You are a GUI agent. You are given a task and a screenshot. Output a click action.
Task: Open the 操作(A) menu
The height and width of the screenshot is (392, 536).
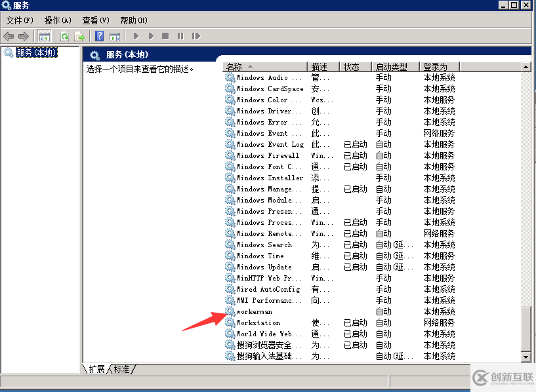point(58,20)
